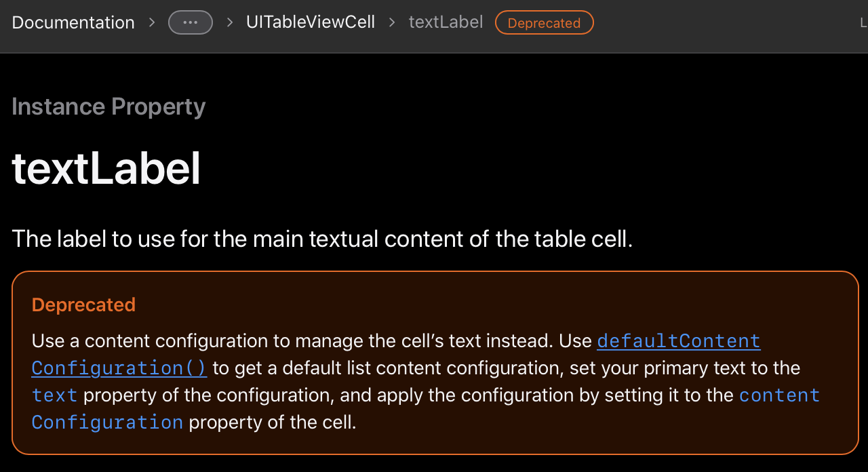Select the textLabel breadcrumb entry
This screenshot has width=868, height=472.
pyautogui.click(x=446, y=22)
